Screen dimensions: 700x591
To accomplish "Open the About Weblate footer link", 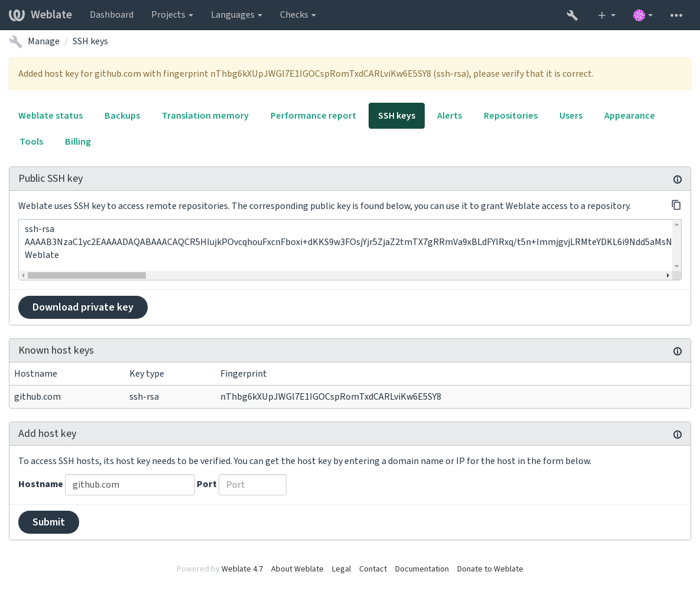I will pos(297,569).
